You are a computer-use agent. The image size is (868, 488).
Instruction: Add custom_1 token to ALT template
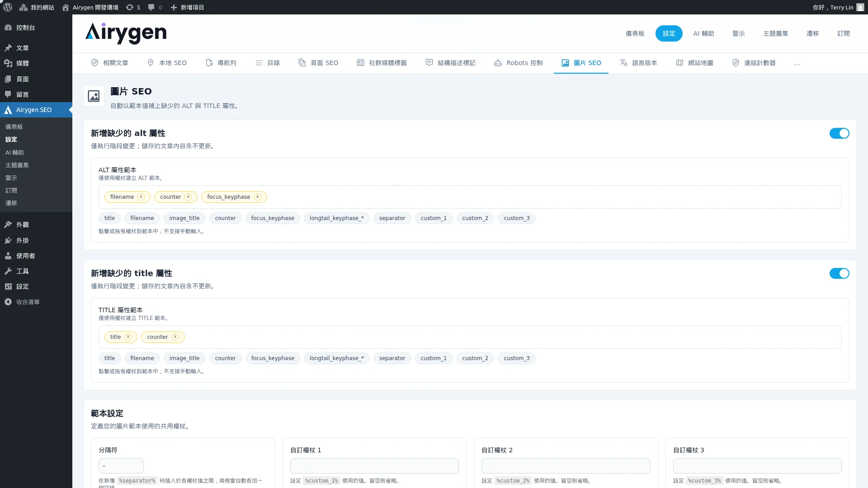[x=434, y=218]
